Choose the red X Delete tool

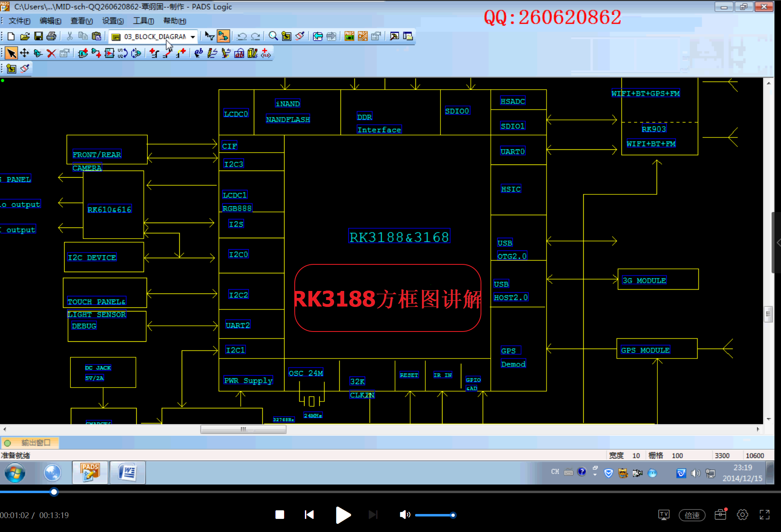[51, 53]
